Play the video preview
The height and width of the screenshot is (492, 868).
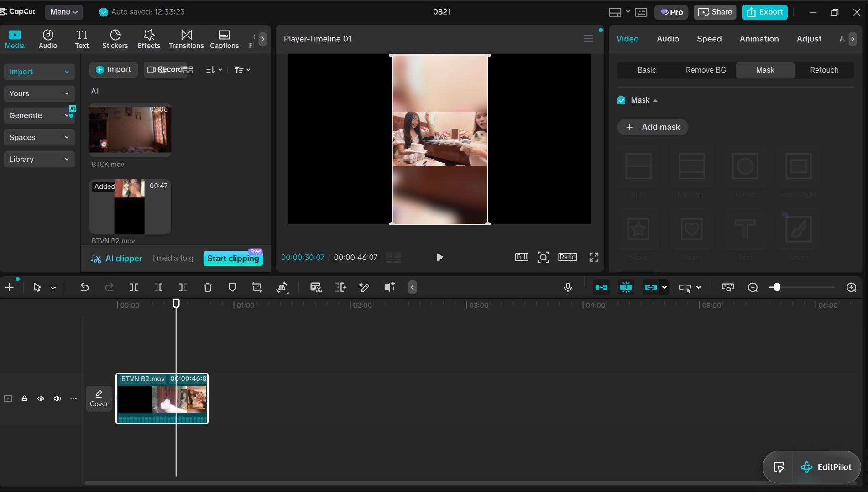pos(439,257)
